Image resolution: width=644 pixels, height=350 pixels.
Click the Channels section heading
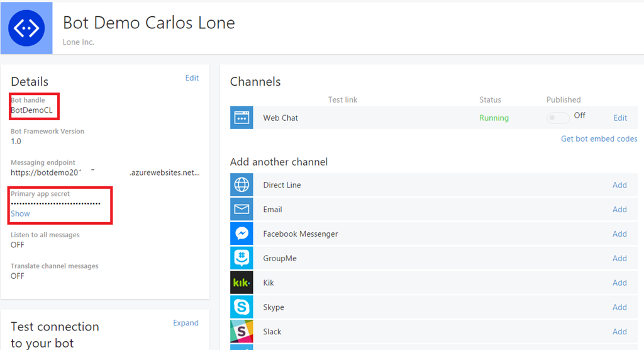point(255,81)
